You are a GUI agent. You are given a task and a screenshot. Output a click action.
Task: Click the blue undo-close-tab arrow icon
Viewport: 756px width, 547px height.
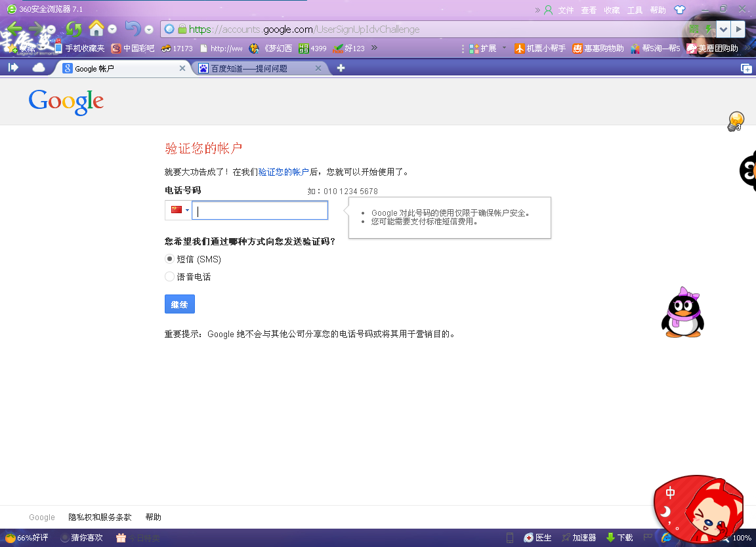pyautogui.click(x=133, y=28)
